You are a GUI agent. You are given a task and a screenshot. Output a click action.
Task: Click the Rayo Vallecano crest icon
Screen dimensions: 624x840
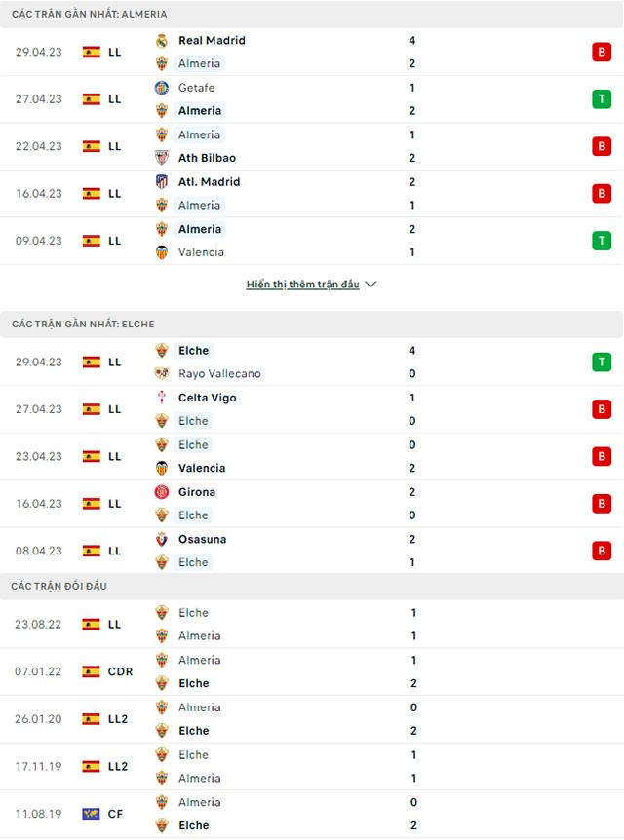(161, 373)
